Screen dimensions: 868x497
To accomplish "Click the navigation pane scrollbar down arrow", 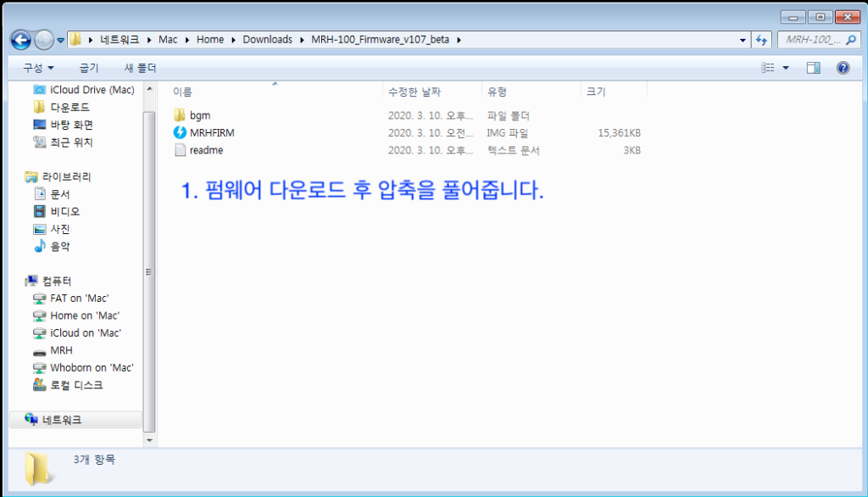I will click(x=150, y=440).
